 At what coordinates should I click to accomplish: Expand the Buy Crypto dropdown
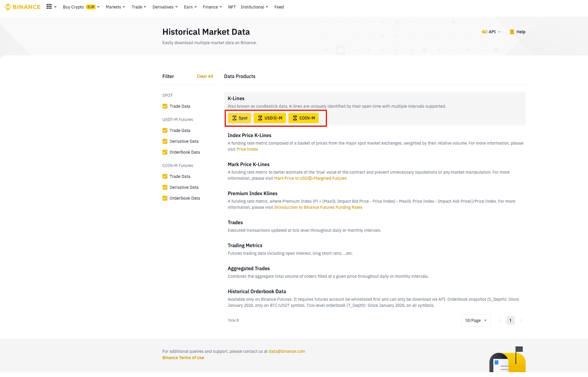pyautogui.click(x=81, y=7)
